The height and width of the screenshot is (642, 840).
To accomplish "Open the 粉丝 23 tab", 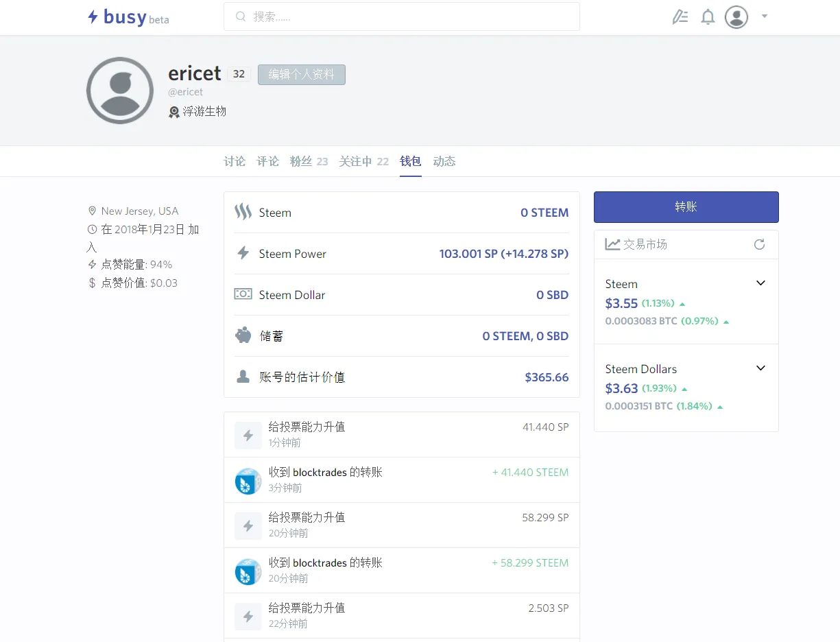I will coord(309,161).
